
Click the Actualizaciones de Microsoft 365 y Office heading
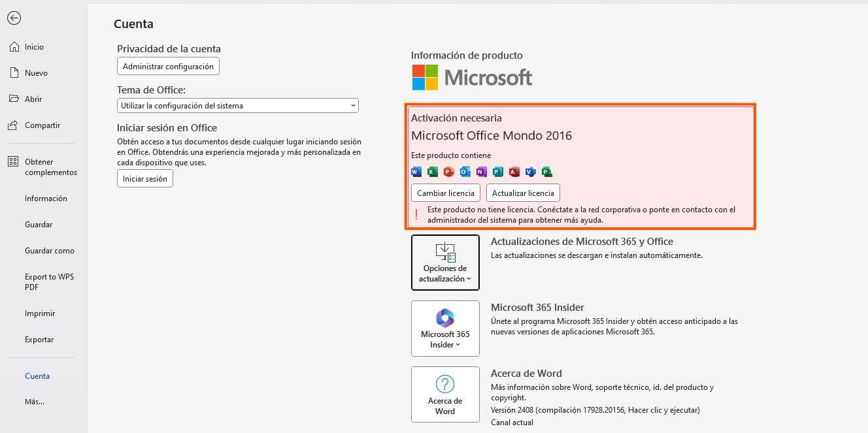(x=582, y=242)
